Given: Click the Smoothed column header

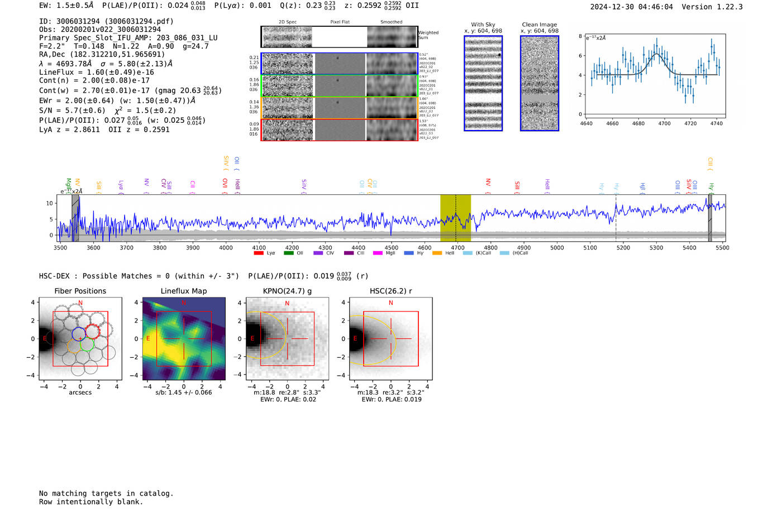Looking at the screenshot, I should [x=392, y=22].
